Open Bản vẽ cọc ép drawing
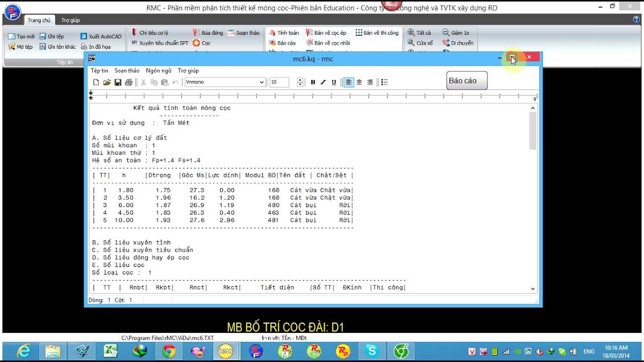The width and height of the screenshot is (644, 362). (x=326, y=33)
